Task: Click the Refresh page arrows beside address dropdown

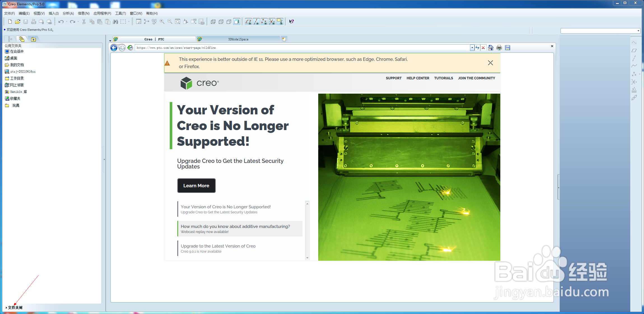Action: pyautogui.click(x=477, y=48)
